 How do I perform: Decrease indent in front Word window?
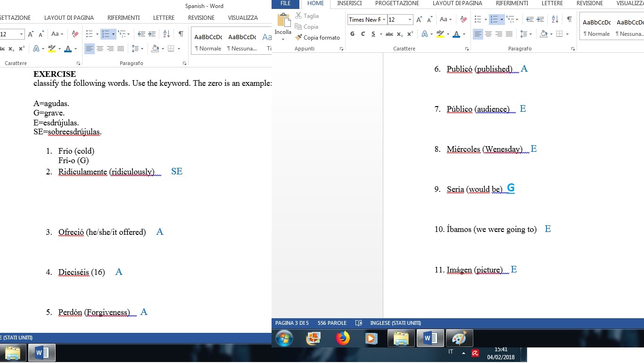pos(529,20)
